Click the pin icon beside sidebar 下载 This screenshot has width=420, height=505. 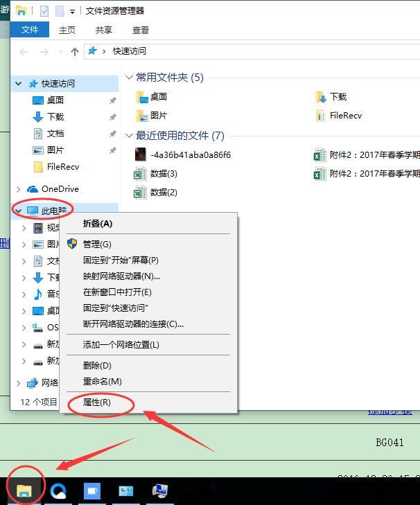pyautogui.click(x=112, y=117)
